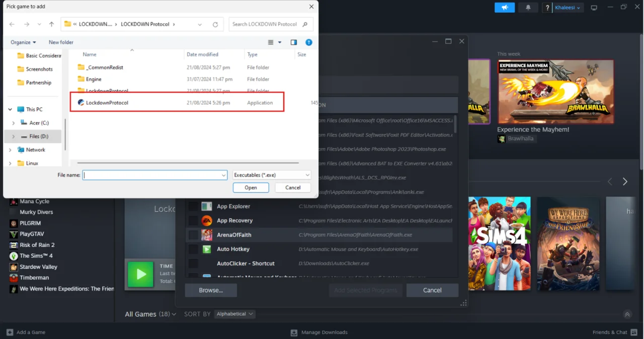Select The Sims 4 library entry
This screenshot has height=339, width=644.
(36, 256)
